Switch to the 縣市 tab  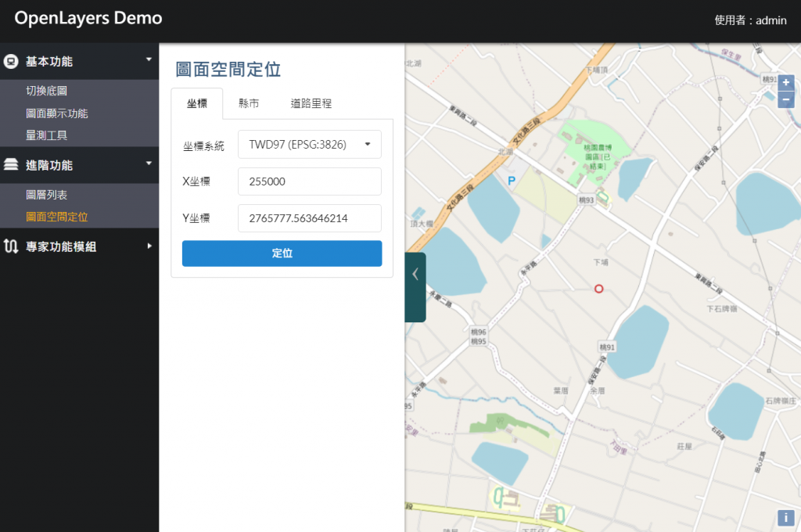point(249,104)
